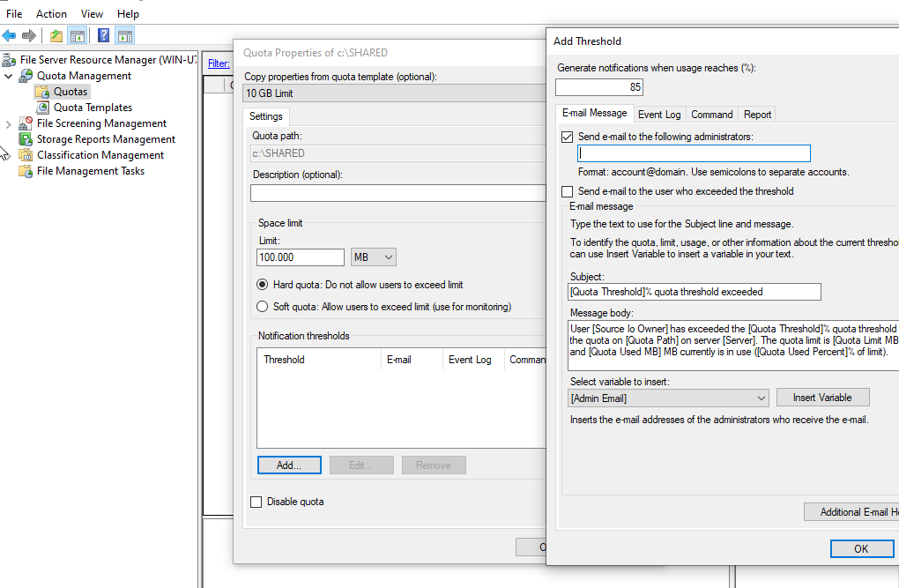This screenshot has width=899, height=588.
Task: Uncheck Send e-mail to the following administrators
Action: pyautogui.click(x=568, y=138)
